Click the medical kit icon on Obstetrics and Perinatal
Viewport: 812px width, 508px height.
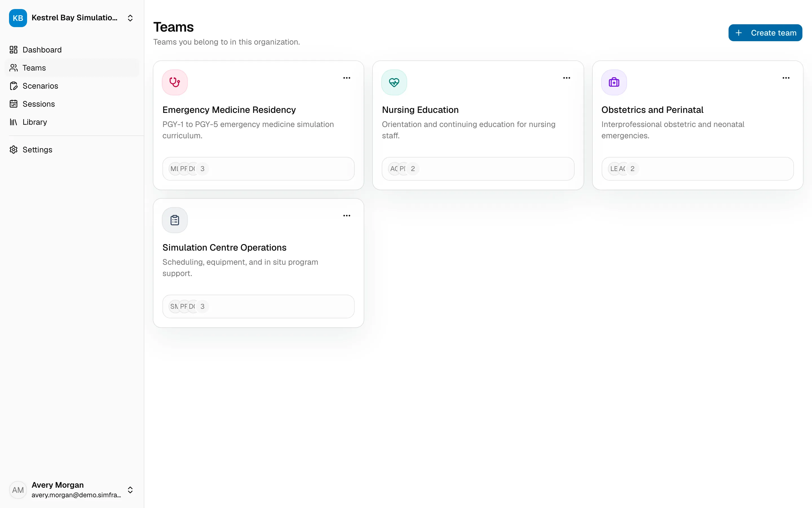tap(614, 82)
